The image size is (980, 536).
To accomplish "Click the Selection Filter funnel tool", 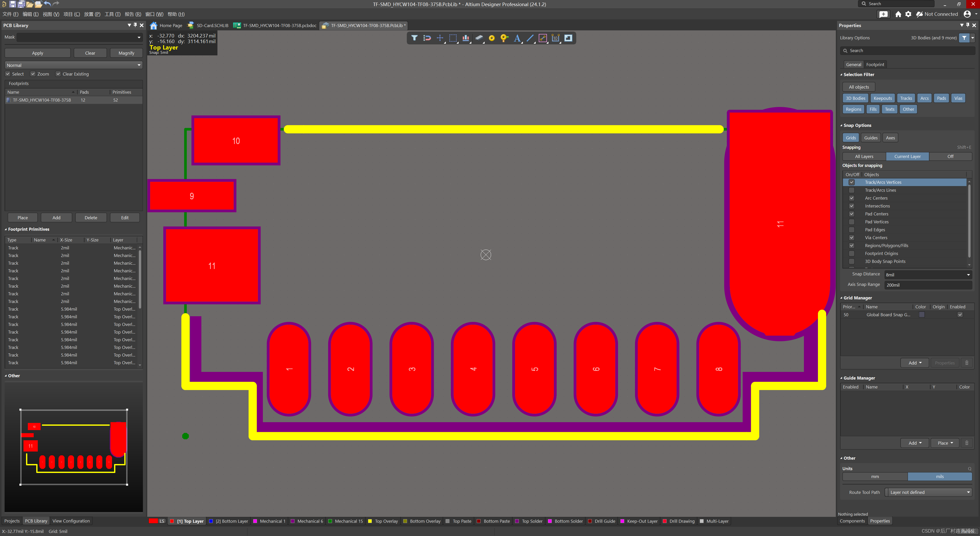I will point(414,38).
